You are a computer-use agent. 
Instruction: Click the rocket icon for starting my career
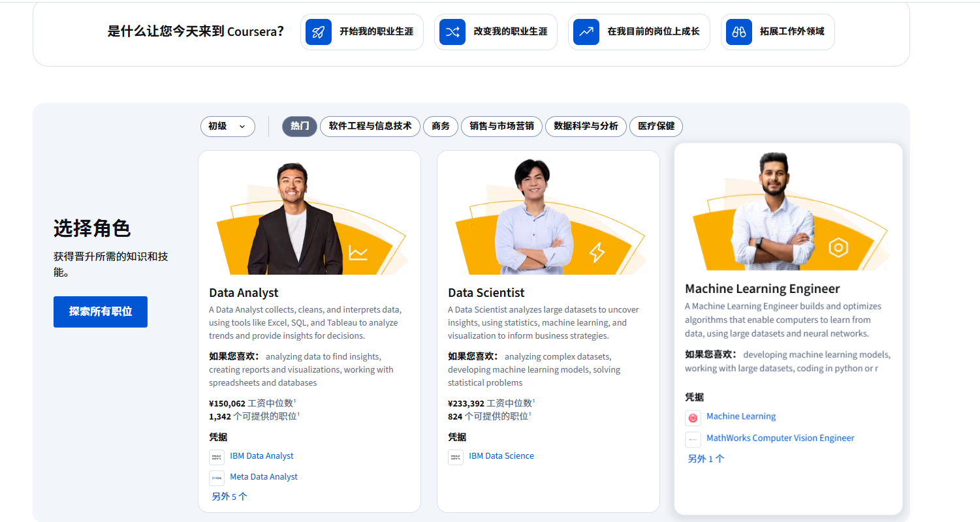[319, 31]
